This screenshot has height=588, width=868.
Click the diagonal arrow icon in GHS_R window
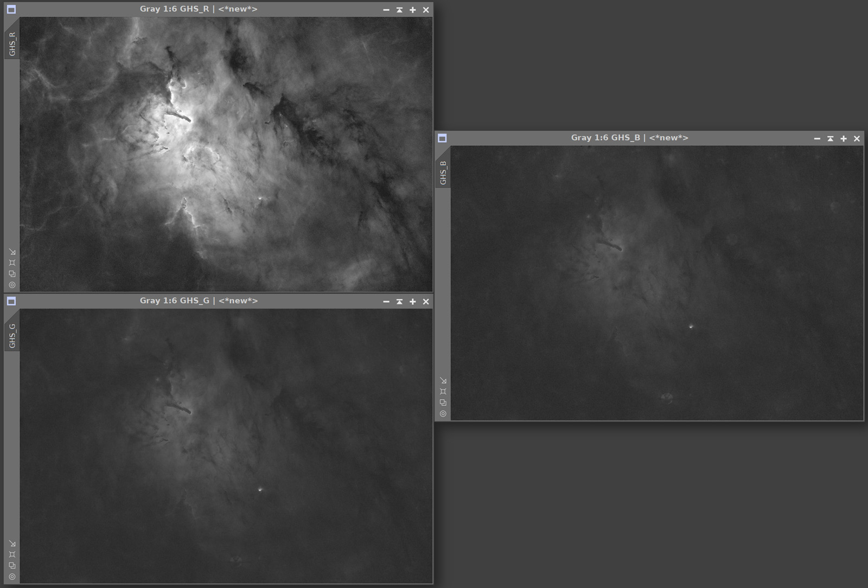[12, 252]
